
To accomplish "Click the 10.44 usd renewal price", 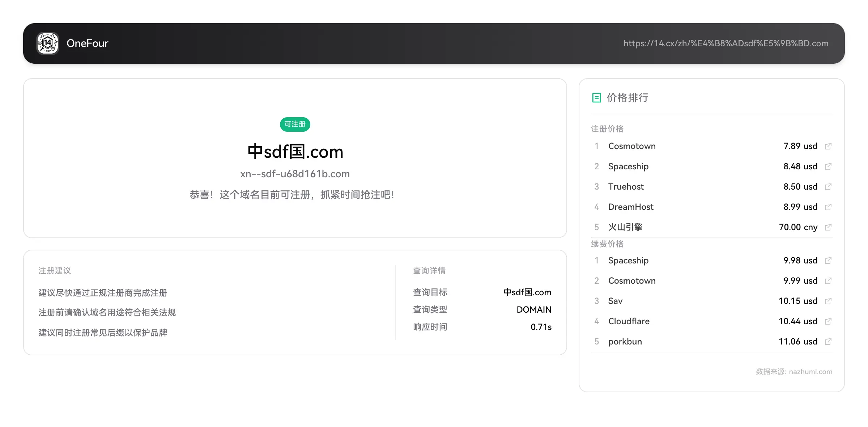I will coord(798,321).
